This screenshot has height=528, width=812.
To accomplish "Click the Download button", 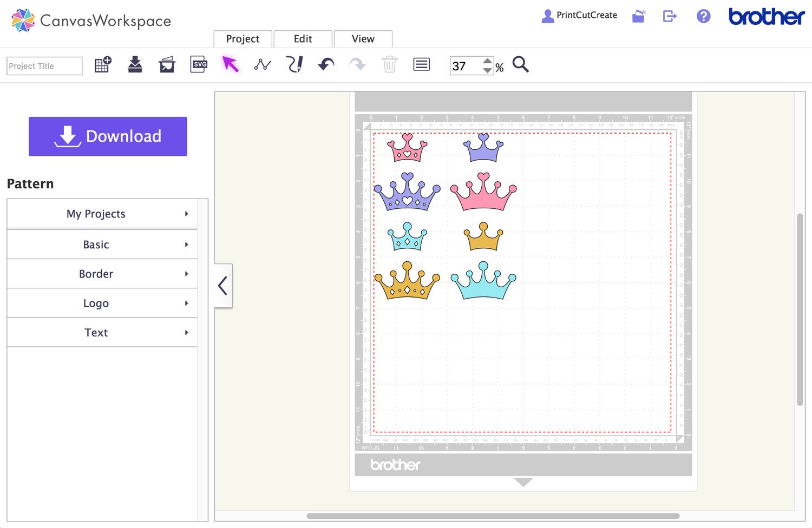I will 107,136.
